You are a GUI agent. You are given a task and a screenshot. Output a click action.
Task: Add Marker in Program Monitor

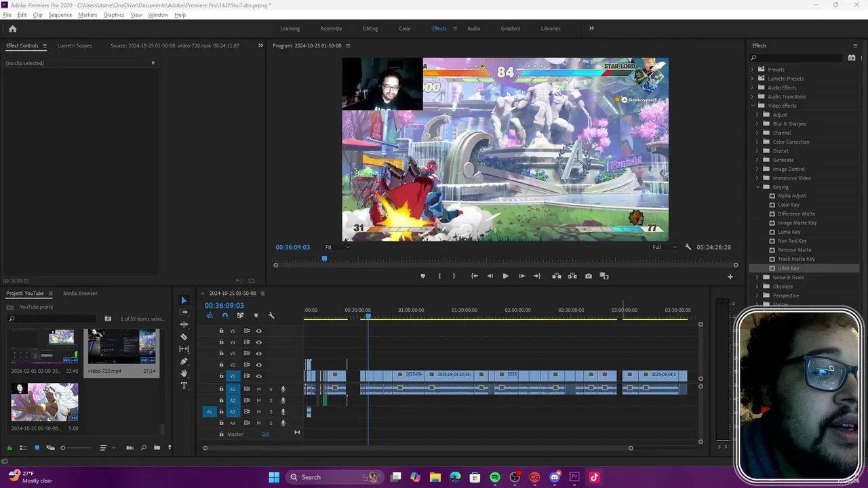[422, 276]
